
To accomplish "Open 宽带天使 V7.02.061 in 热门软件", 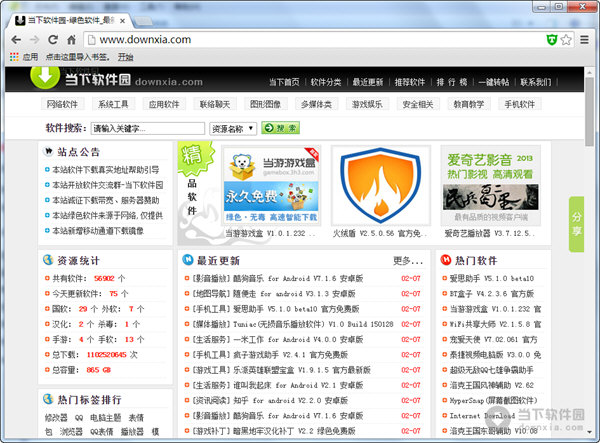I will coord(493,339).
